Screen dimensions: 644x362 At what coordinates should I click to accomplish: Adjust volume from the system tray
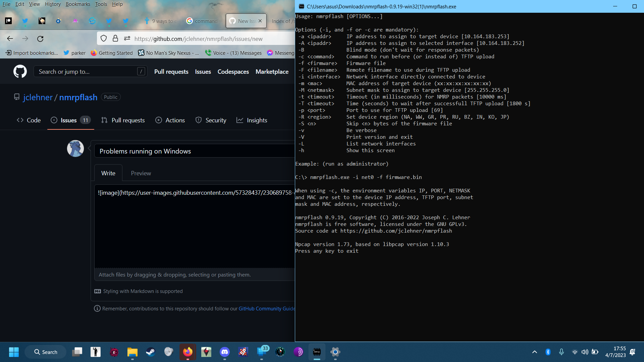(585, 352)
